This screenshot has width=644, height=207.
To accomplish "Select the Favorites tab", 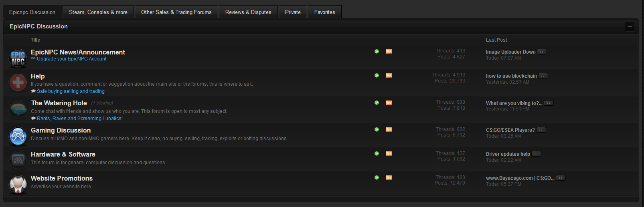I will [x=325, y=12].
